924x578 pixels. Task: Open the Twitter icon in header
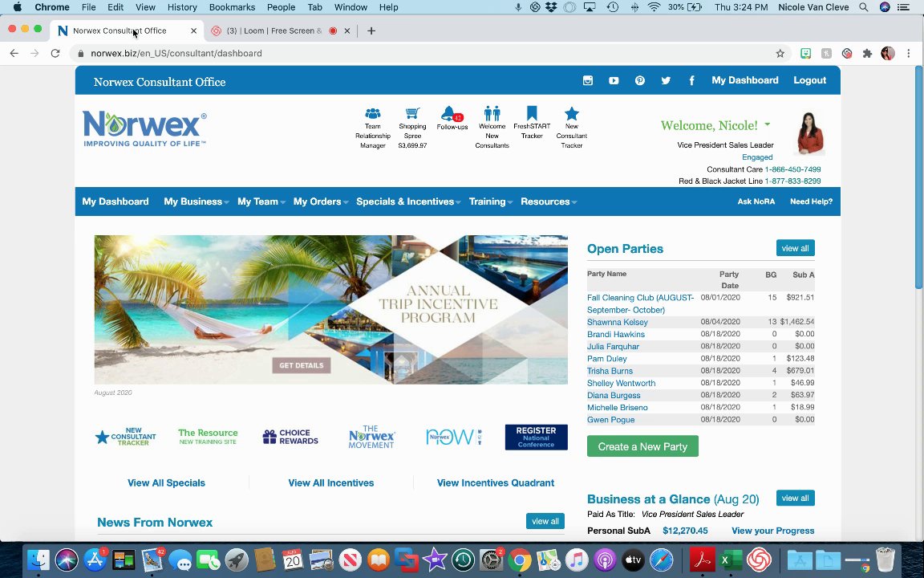(x=666, y=81)
